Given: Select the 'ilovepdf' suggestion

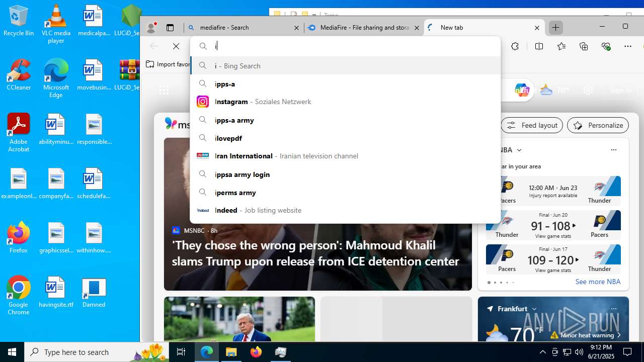Looking at the screenshot, I should click(x=345, y=138).
